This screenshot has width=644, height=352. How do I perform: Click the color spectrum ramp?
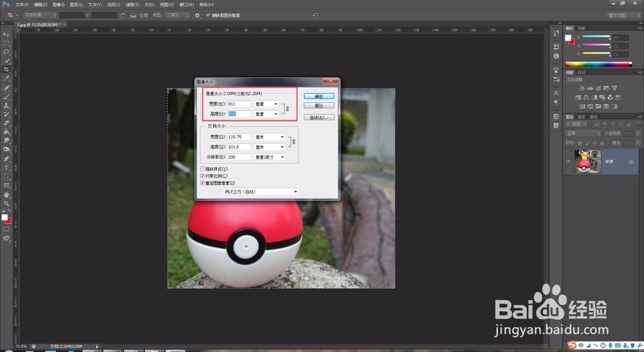pos(598,64)
